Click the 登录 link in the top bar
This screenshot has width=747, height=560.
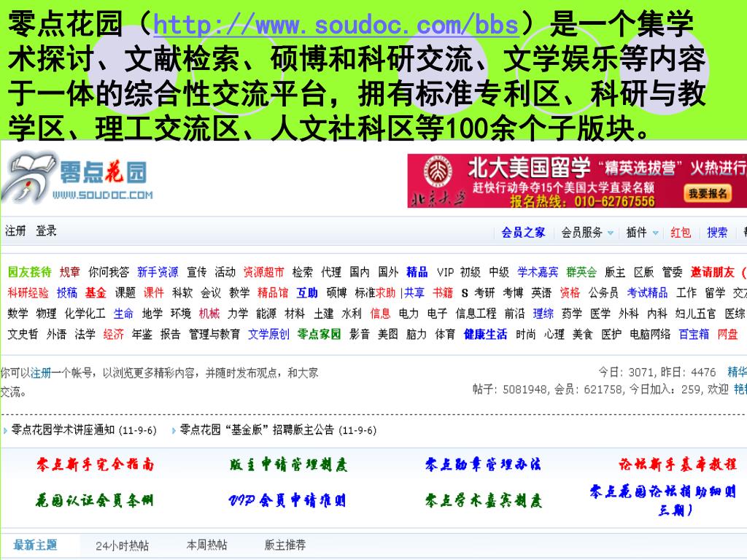pos(46,231)
